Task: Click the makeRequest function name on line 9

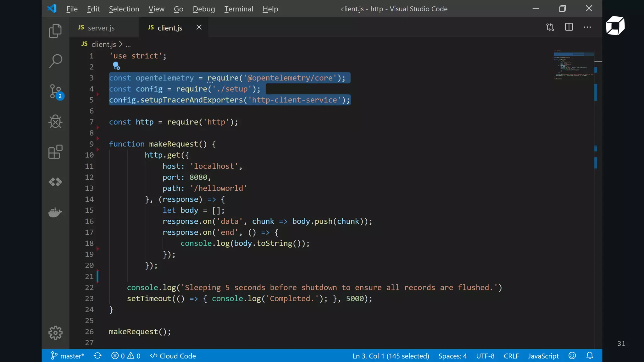Action: click(174, 144)
